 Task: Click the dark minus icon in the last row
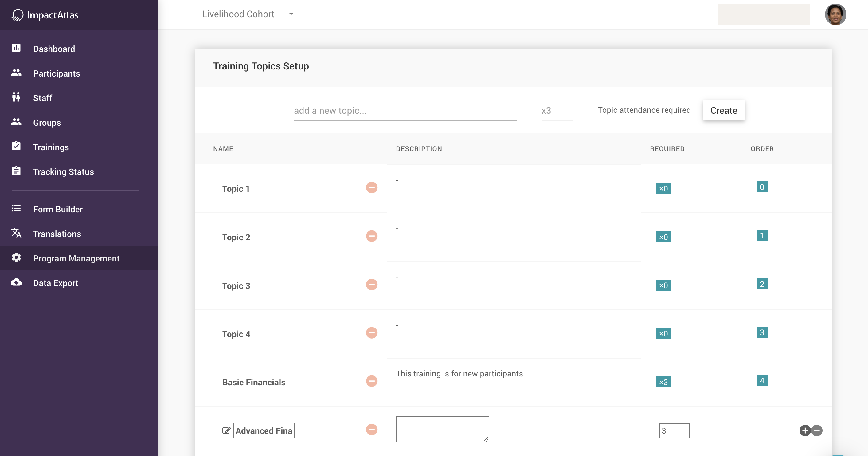(817, 430)
